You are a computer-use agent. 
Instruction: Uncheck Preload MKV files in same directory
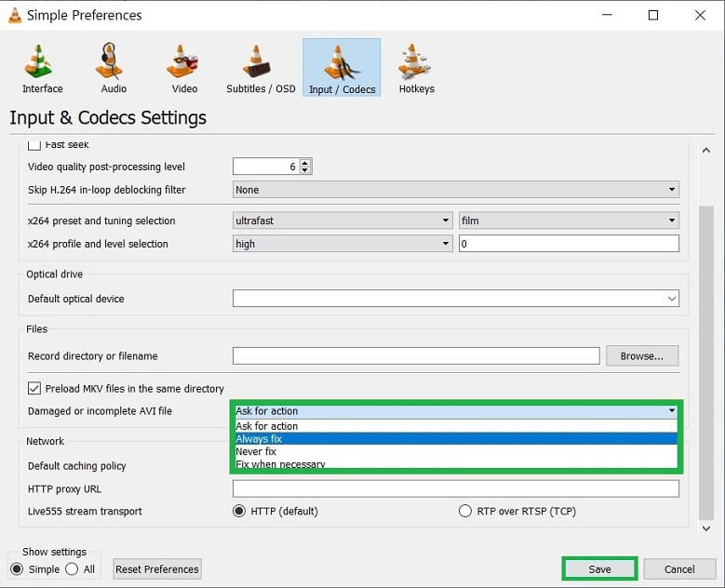click(34, 388)
